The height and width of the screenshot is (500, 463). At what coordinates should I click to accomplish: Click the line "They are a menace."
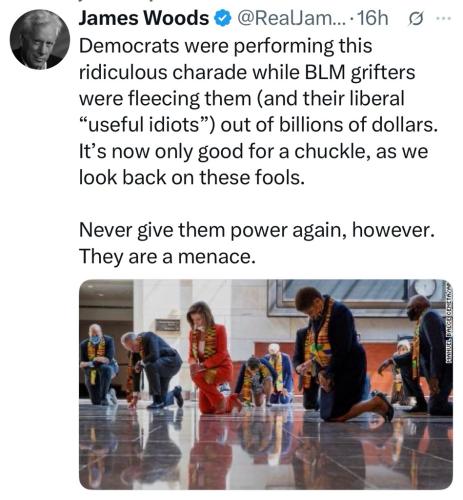point(167,257)
